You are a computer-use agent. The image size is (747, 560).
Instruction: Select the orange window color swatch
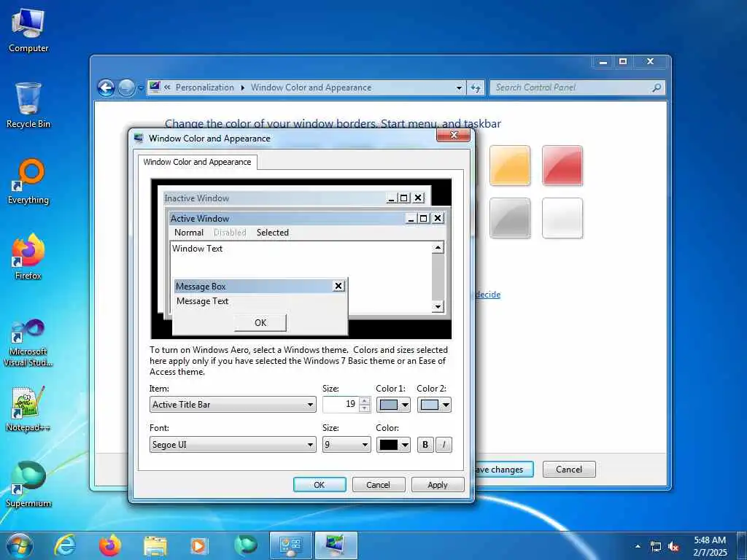click(510, 166)
